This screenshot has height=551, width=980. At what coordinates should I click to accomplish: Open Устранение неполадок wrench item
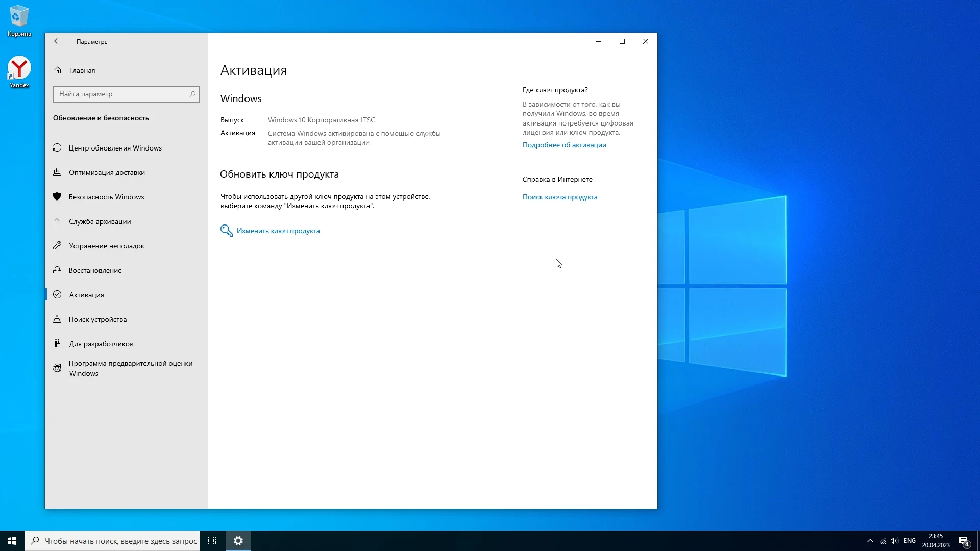106,246
